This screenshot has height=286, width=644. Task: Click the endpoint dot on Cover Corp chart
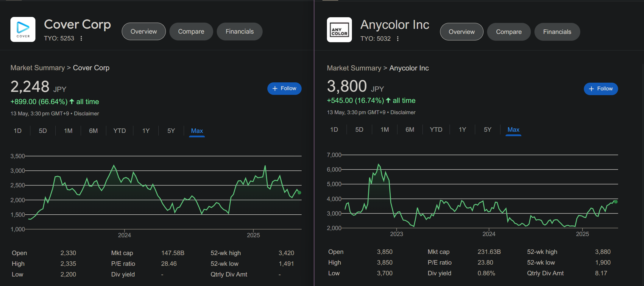point(299,193)
